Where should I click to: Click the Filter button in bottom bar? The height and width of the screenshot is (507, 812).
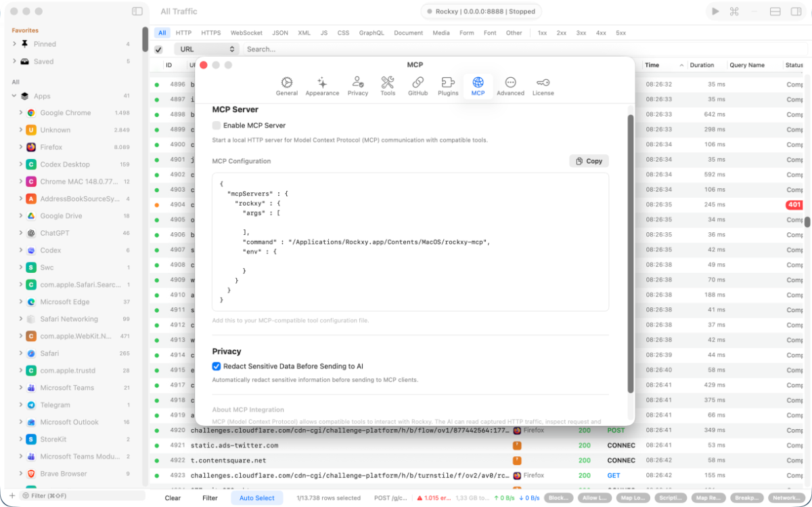(210, 498)
